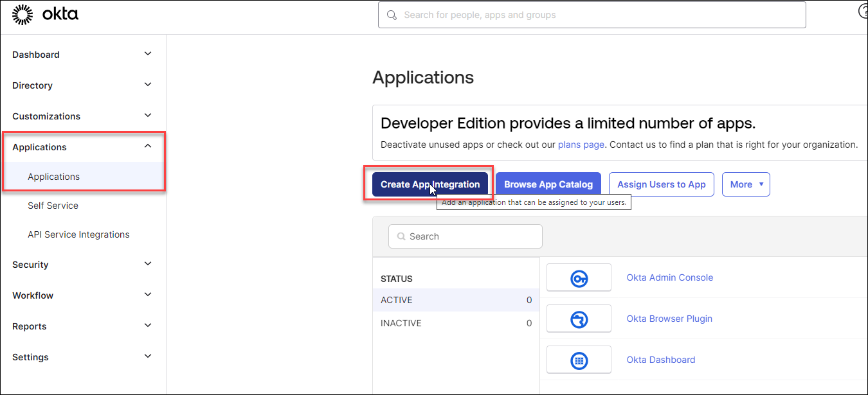Screen dimensions: 868x395
Task: Open the plans page link
Action: tap(581, 145)
